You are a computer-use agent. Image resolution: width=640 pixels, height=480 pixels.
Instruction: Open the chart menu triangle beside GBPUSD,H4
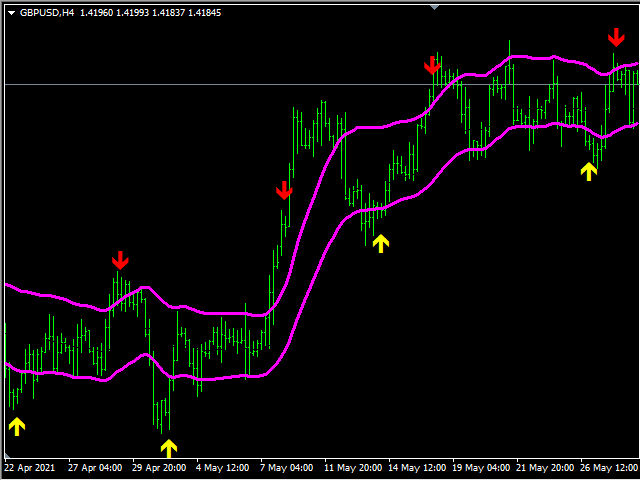tap(11, 13)
